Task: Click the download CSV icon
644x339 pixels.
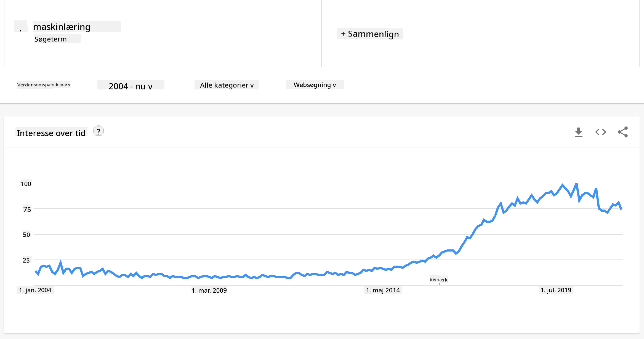Action: point(578,132)
